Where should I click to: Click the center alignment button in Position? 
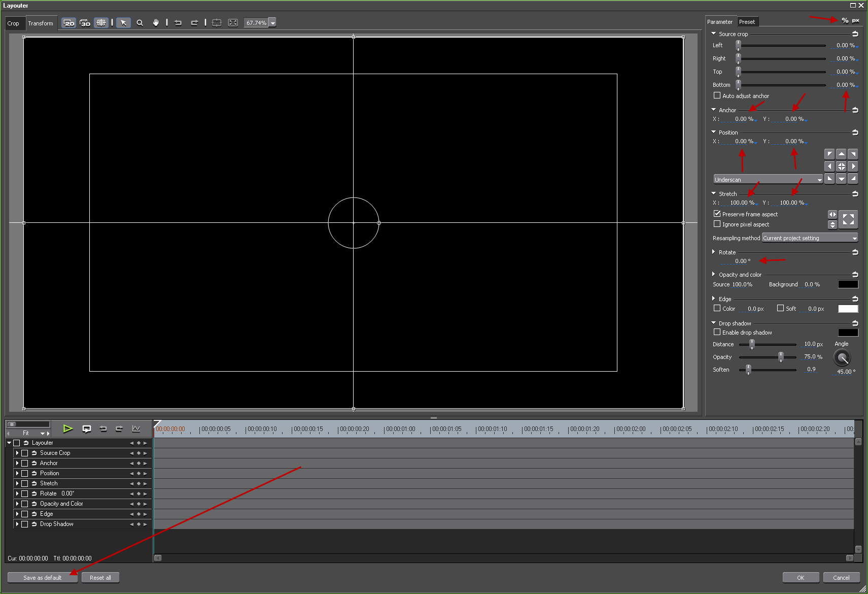click(841, 167)
